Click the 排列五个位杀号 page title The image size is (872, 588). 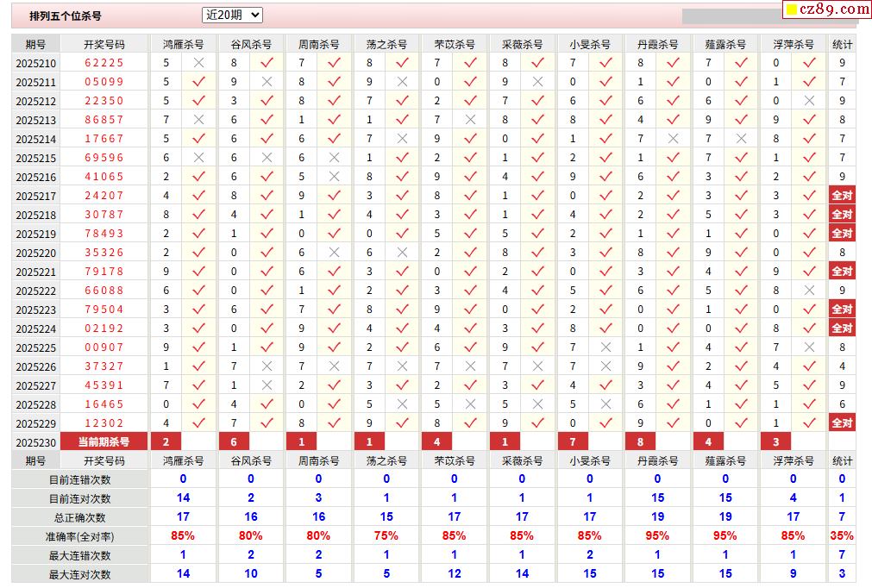[x=66, y=16]
